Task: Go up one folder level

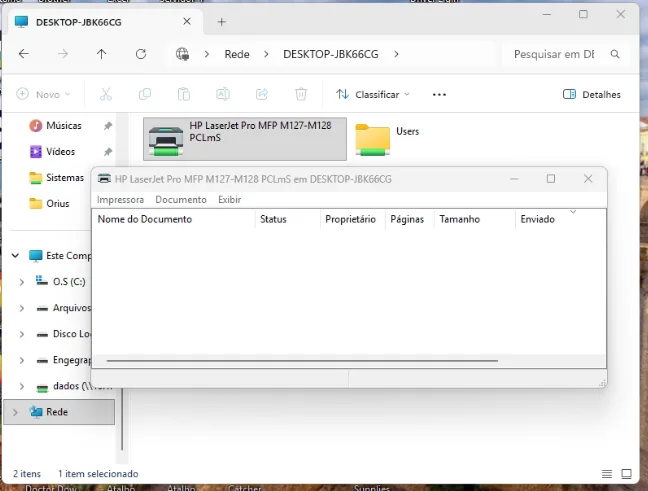Action: tap(101, 54)
